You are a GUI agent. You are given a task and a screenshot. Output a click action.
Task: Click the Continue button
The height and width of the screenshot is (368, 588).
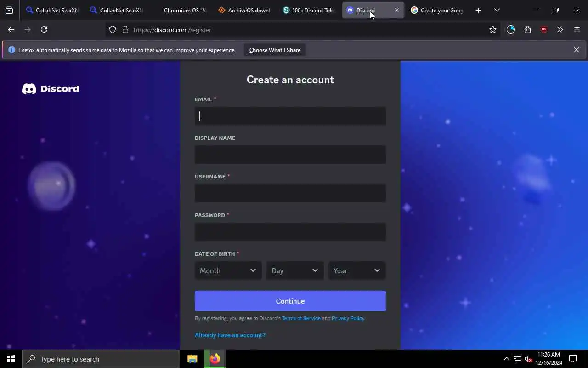[x=290, y=301]
